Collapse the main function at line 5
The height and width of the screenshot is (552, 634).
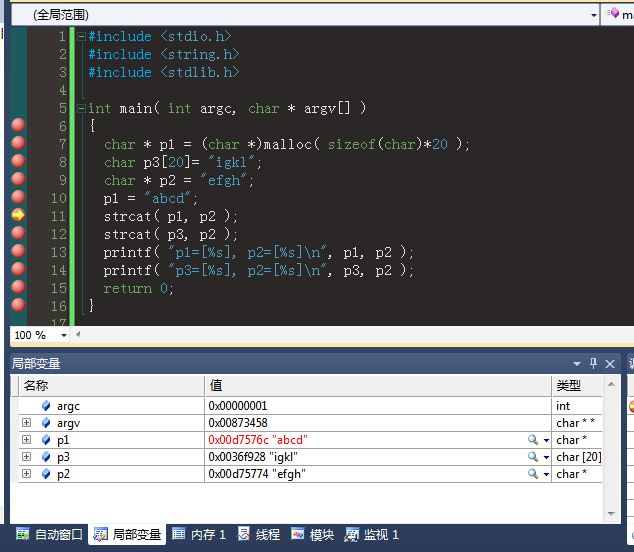tap(82, 108)
